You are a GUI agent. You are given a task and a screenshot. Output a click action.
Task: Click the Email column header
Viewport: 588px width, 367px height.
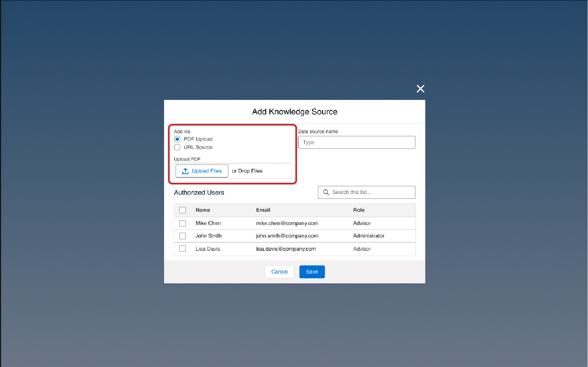263,210
